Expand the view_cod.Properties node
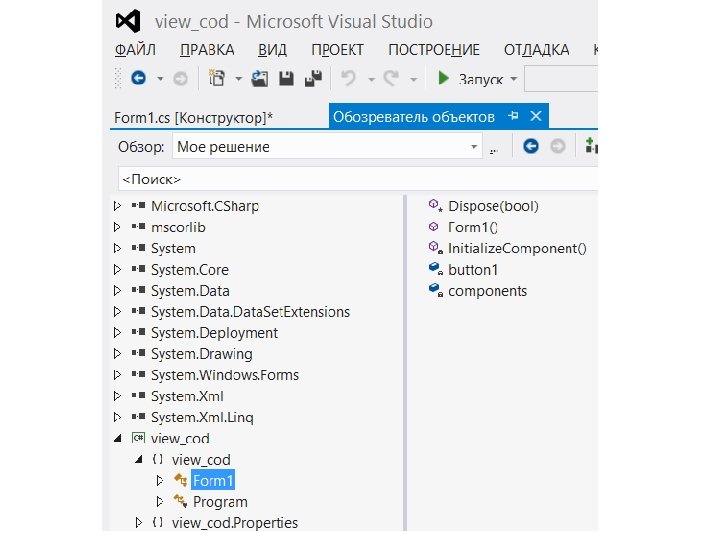The image size is (720, 540). coord(139,523)
